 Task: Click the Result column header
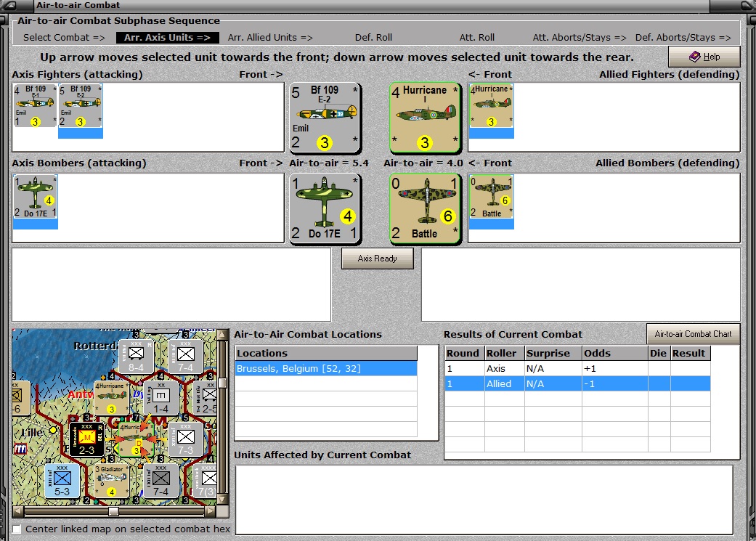(x=690, y=353)
